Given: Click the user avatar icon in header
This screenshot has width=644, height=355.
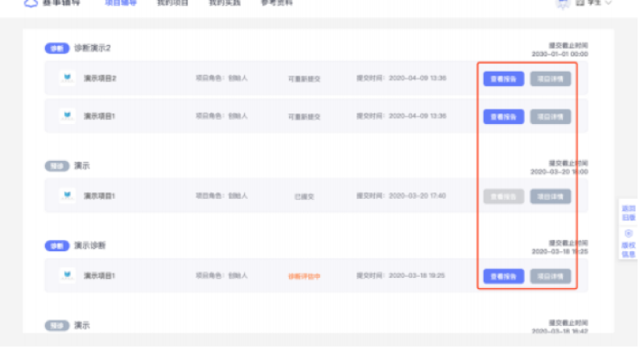Looking at the screenshot, I should coord(563,3).
